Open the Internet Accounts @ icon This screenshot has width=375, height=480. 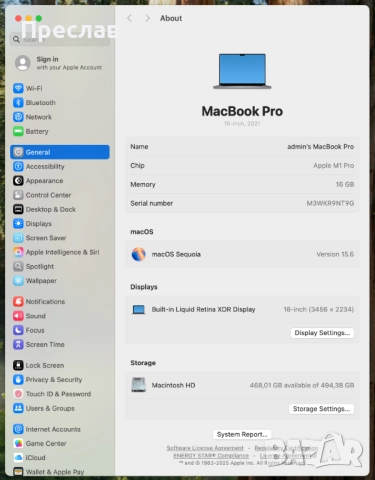[18, 429]
